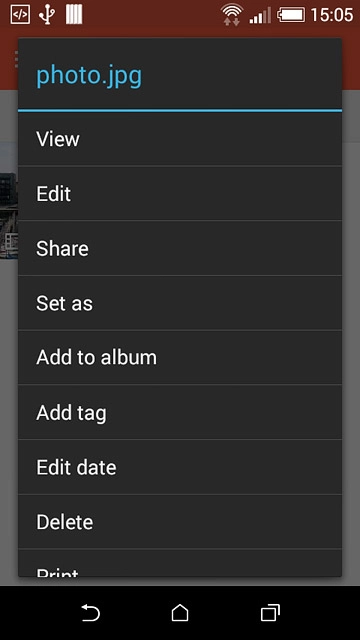Tap the Android home navigation icon
Image resolution: width=360 pixels, height=640 pixels.
coord(180,613)
